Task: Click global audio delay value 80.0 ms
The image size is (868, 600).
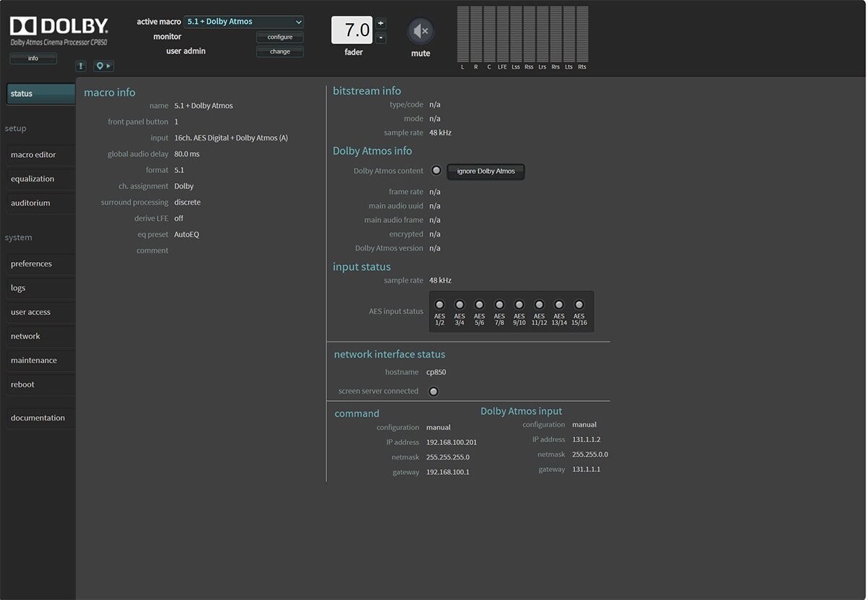Action: point(187,154)
